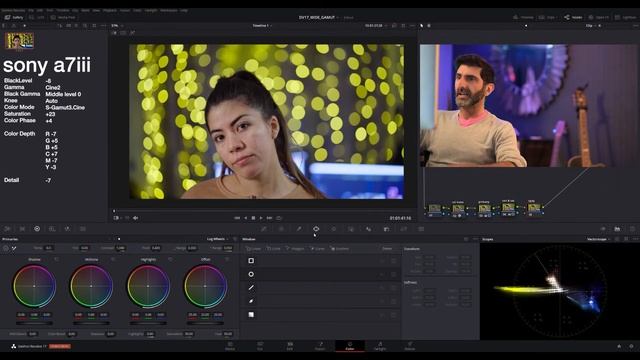Open the viewer zoom percentage dropdown
The height and width of the screenshot is (360, 640).
(x=117, y=25)
